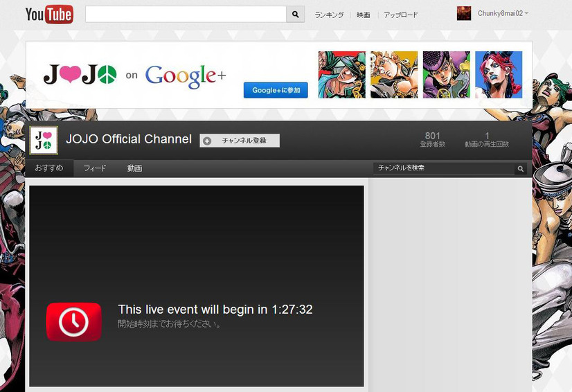The height and width of the screenshot is (392, 572).
Task: Click the Google+ logo in banner
Action: [186, 76]
